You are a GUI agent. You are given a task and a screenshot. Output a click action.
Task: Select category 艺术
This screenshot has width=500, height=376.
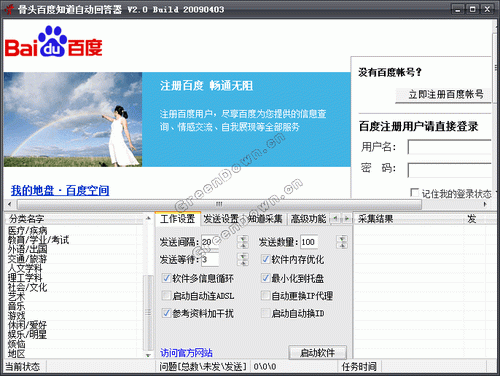16,296
